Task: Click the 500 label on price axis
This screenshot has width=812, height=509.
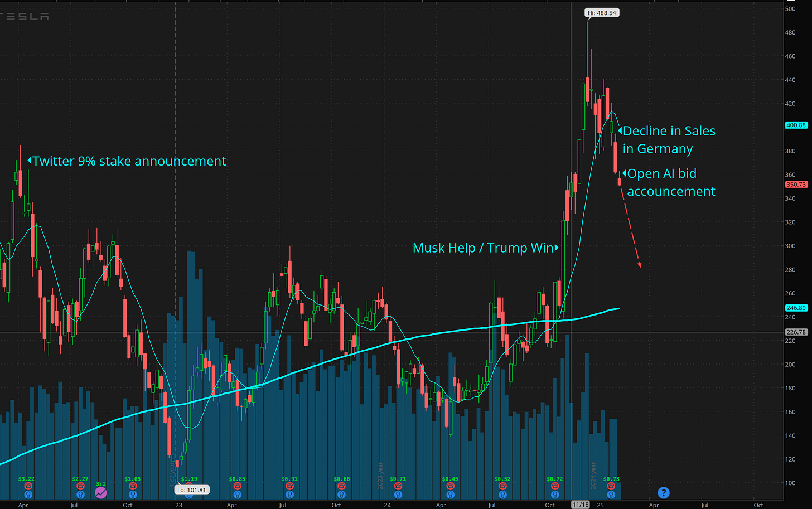Action: click(x=790, y=9)
